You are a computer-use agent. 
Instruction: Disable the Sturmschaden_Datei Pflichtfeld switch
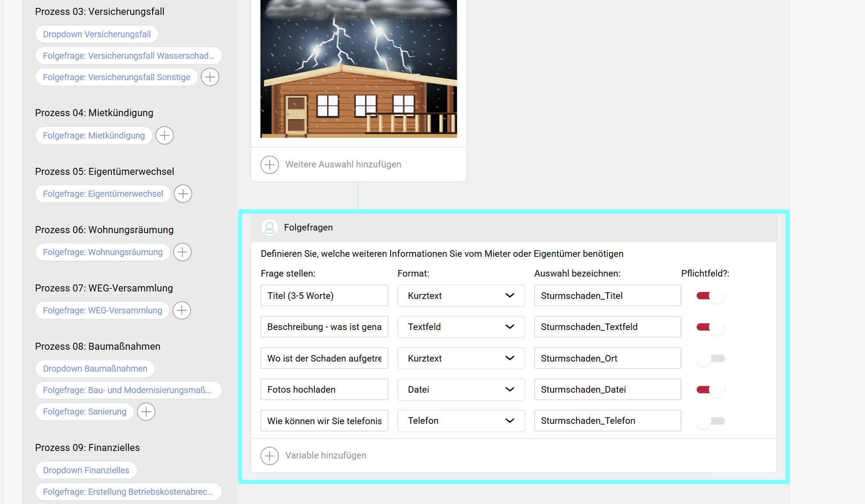(710, 390)
